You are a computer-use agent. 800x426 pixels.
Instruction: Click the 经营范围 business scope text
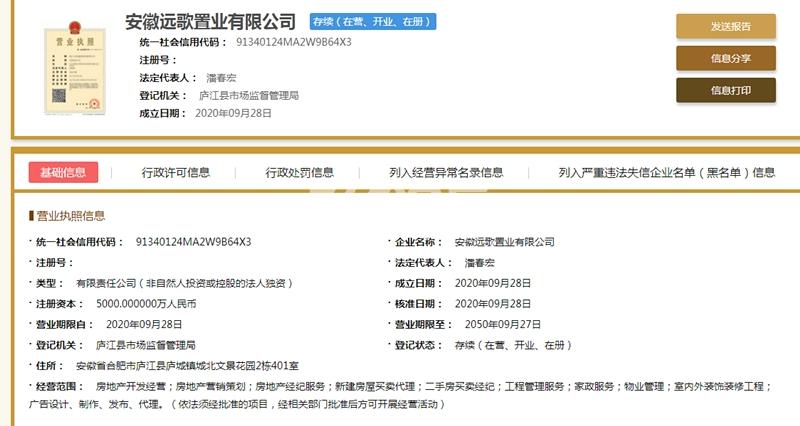tap(401, 395)
